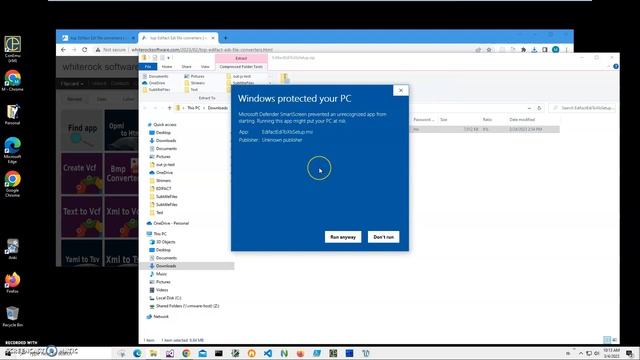This screenshot has height=360, width=640.
Task: Click File Explorer icon in the taskbar
Action: [153, 353]
